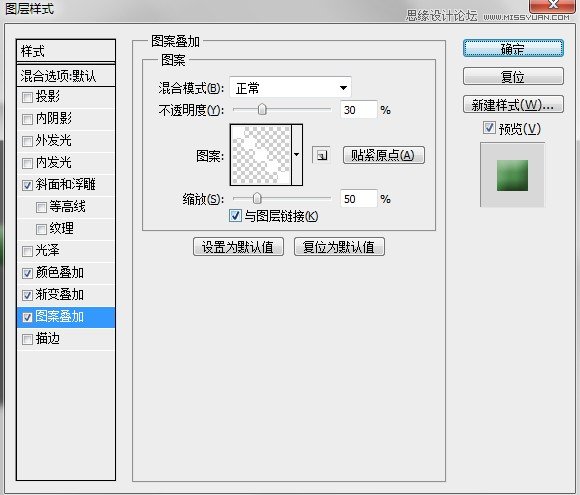Screen dimensions: 580x495
Task: Uncheck the 颜色叠加 checkbox
Action: tap(27, 273)
